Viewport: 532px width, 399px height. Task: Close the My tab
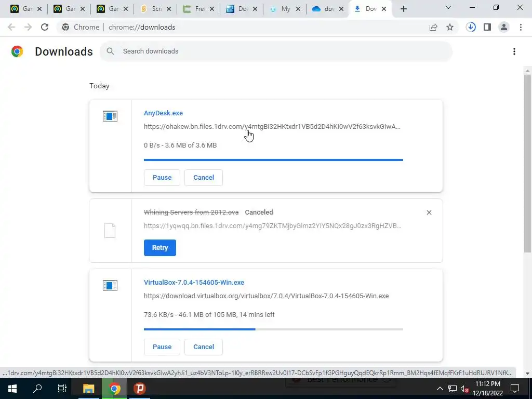(x=298, y=9)
